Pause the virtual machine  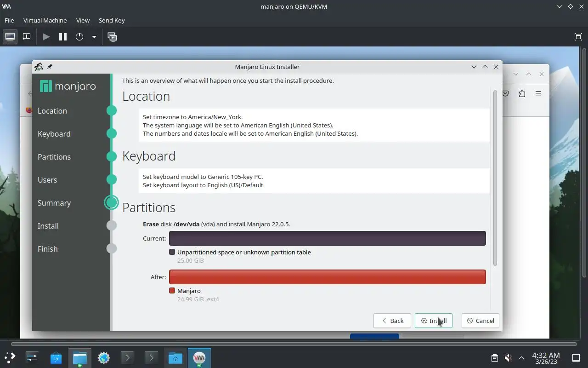(x=63, y=37)
